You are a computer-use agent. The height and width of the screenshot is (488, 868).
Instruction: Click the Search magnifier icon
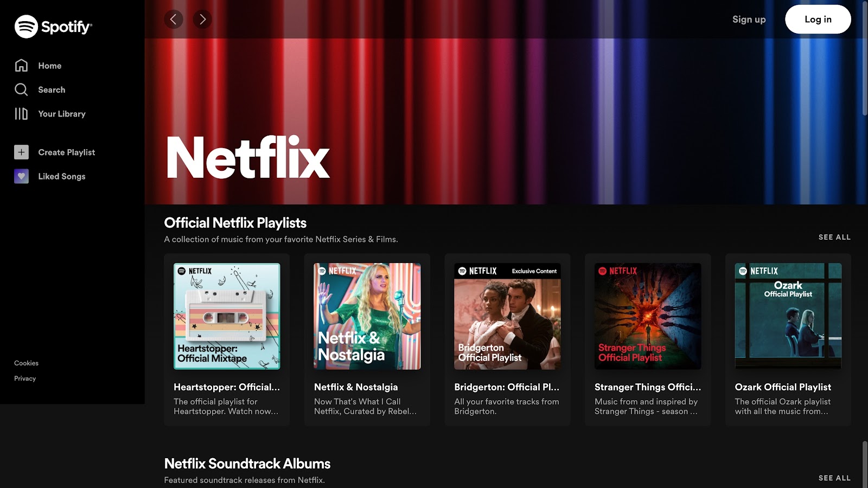[x=21, y=89]
